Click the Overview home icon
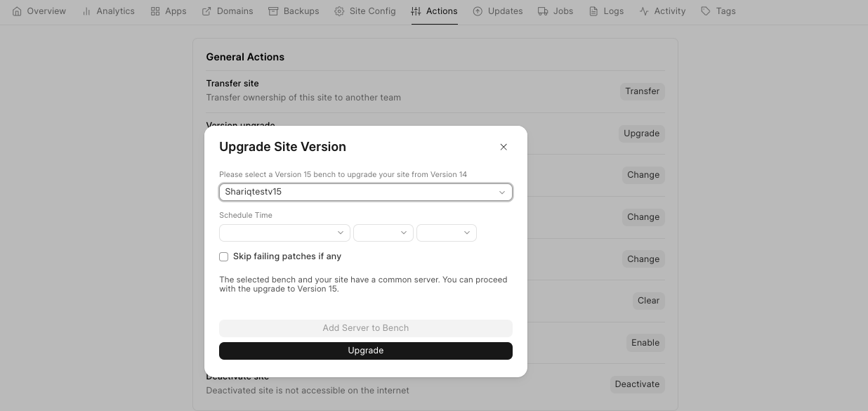The image size is (868, 411). [x=18, y=11]
